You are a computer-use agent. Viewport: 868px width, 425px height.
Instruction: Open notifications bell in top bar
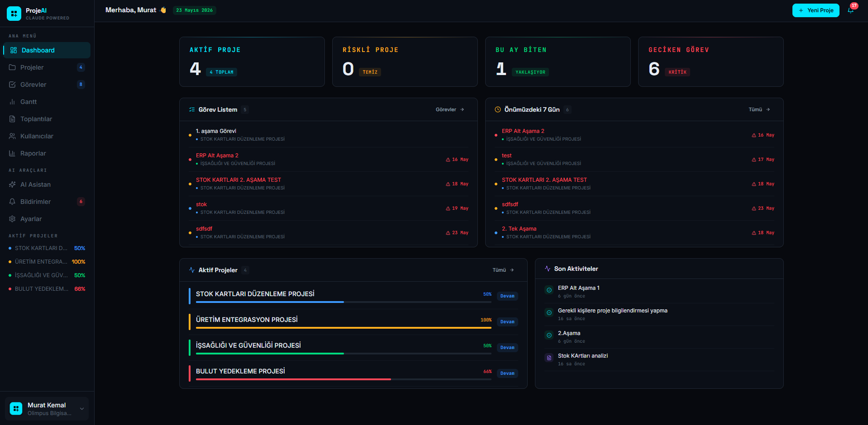(851, 10)
